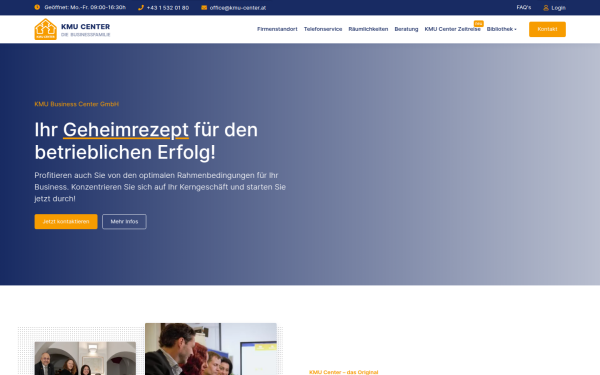This screenshot has height=375, width=600.
Task: Click the orange Kontakt button
Action: 547,29
